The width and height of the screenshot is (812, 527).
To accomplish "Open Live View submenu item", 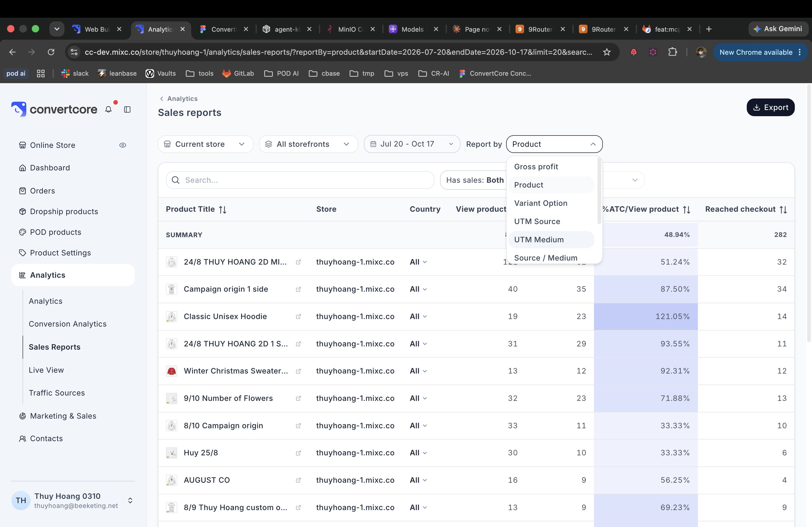I will (x=46, y=370).
